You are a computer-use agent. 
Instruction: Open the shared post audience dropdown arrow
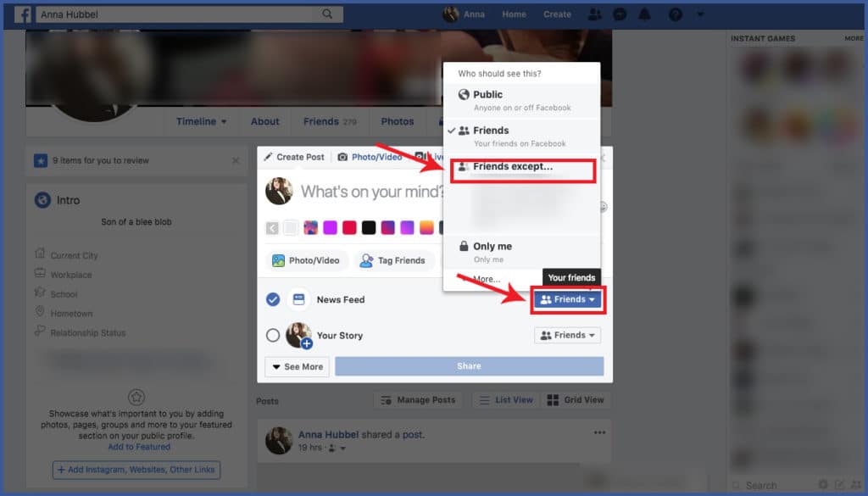342,448
